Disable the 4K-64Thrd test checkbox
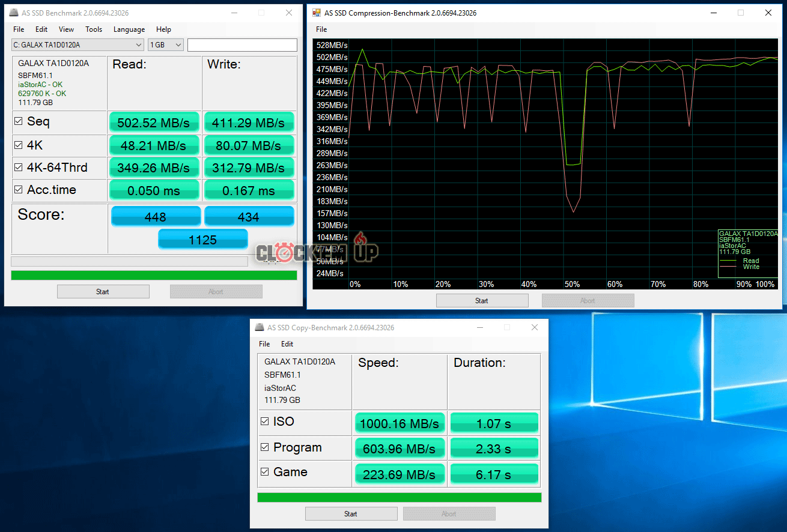Screen dimensions: 787x532 pos(19,168)
